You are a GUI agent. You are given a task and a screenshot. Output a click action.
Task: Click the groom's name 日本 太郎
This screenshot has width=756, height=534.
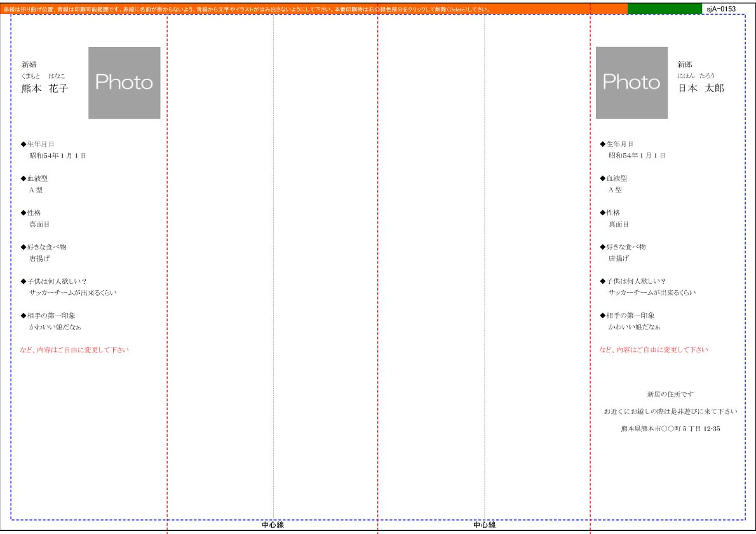(x=700, y=89)
